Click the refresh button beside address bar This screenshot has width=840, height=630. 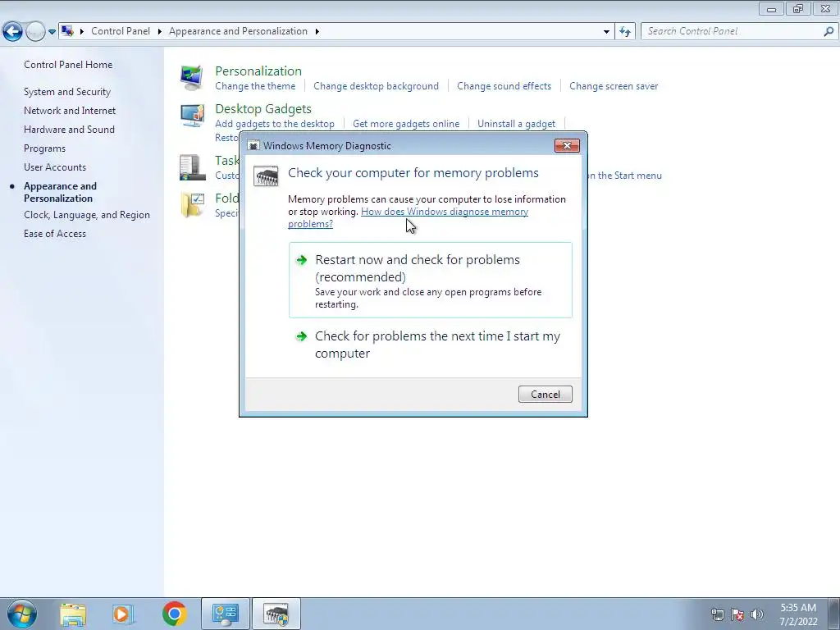tap(624, 32)
